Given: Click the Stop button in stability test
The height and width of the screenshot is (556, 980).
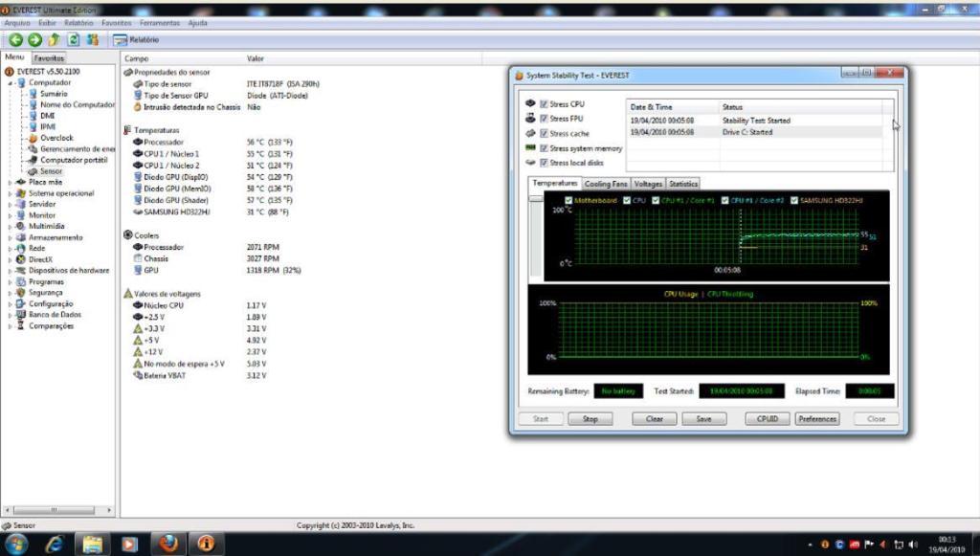Looking at the screenshot, I should tap(590, 419).
